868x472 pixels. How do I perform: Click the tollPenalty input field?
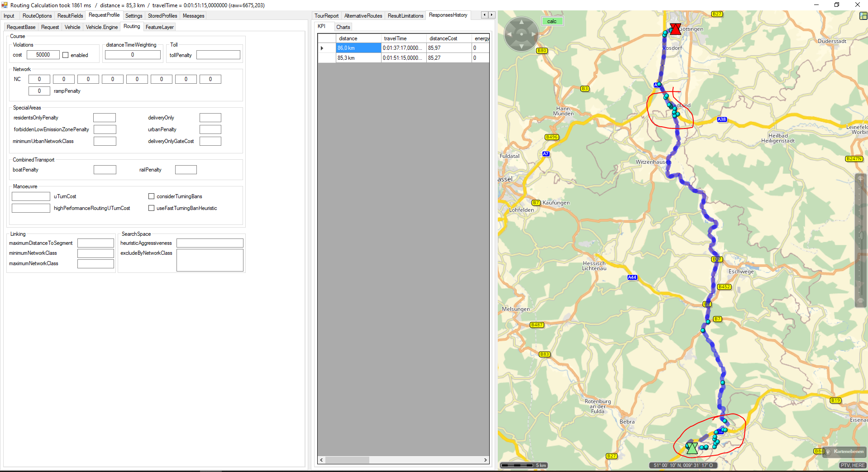coord(218,55)
